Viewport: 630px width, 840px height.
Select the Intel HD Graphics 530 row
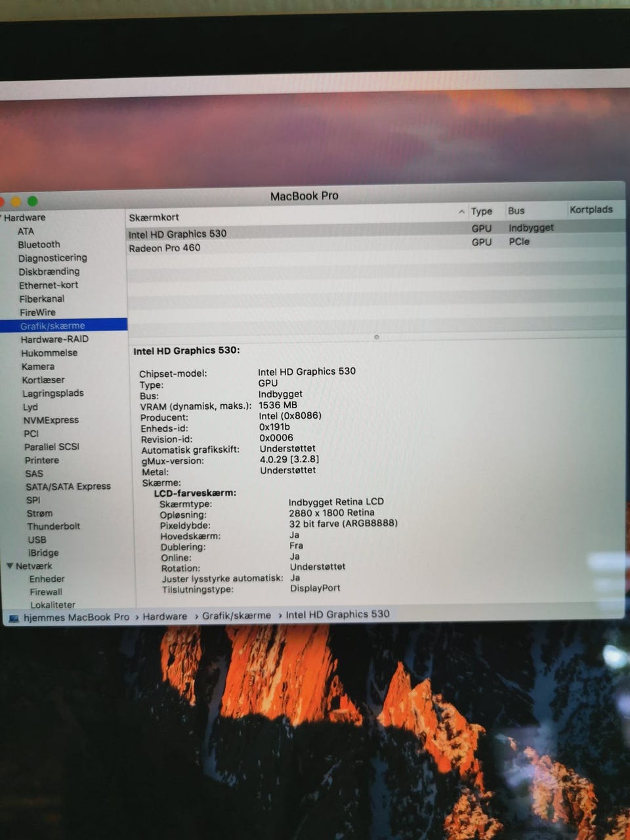[x=177, y=234]
